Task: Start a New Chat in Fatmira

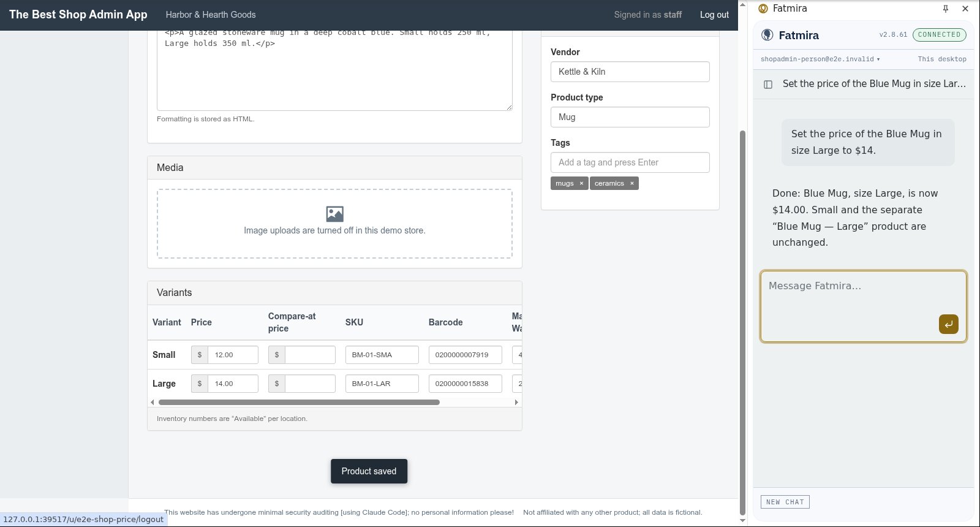Action: [x=785, y=502]
